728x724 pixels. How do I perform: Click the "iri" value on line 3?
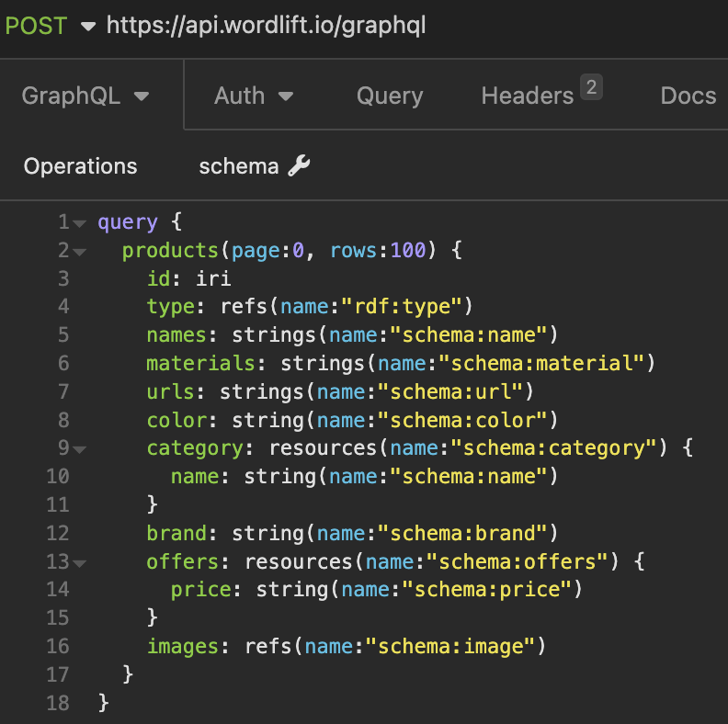point(213,278)
